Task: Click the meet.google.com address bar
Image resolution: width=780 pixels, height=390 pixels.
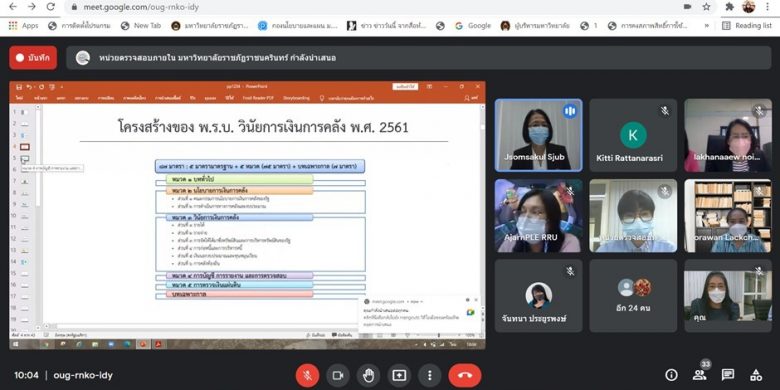Action: coord(373,7)
